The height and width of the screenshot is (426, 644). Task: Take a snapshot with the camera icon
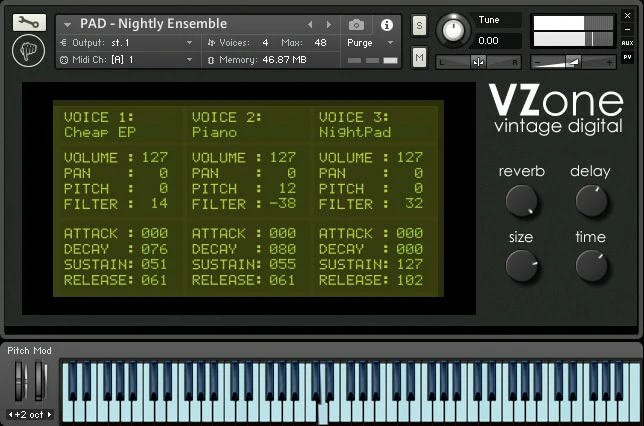click(x=356, y=25)
